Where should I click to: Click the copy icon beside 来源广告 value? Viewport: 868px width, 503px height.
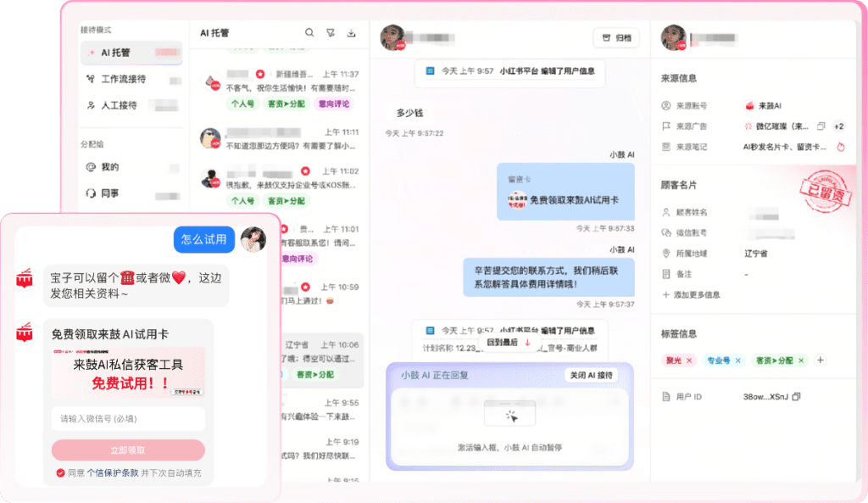click(x=821, y=126)
